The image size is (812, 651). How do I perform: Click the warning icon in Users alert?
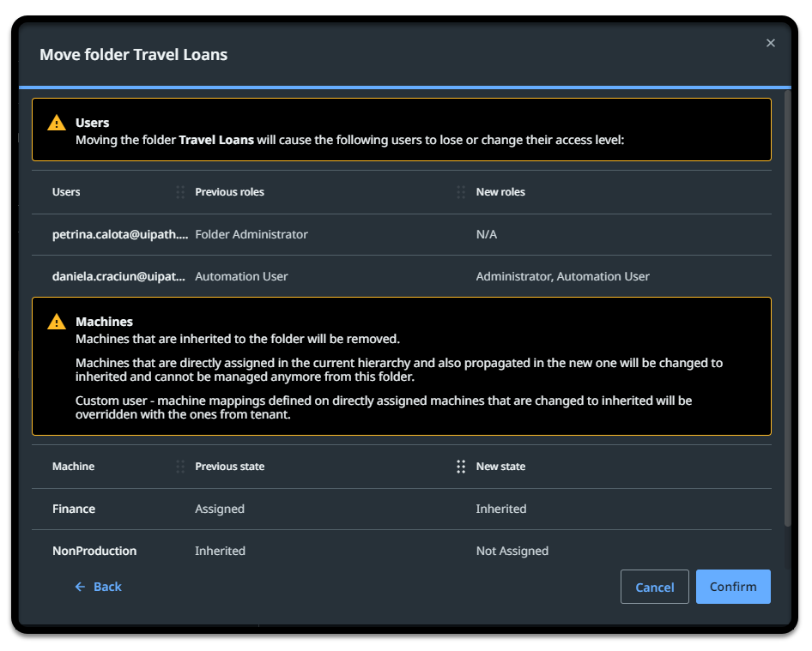coord(57,123)
